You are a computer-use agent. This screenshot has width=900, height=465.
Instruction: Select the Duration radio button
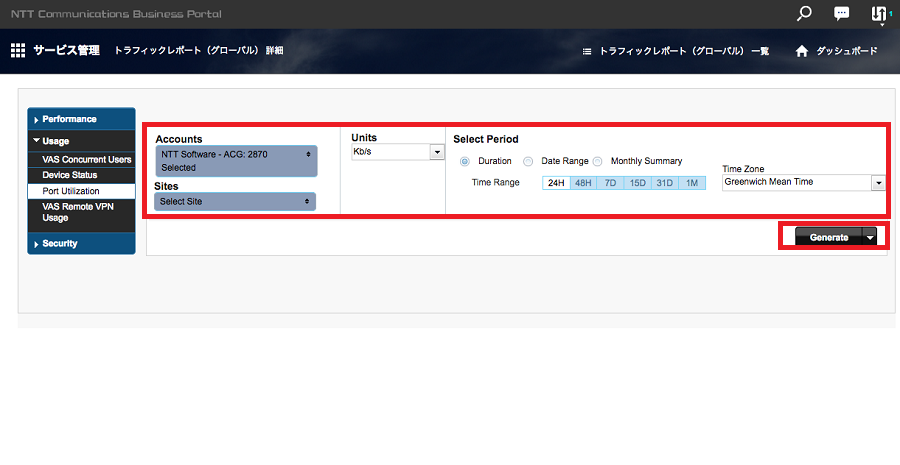click(x=465, y=161)
